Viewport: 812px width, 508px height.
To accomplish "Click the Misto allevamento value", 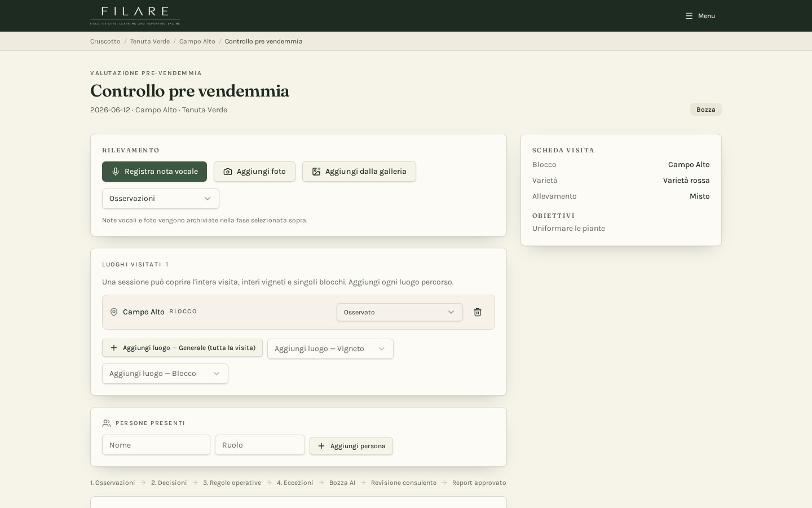I will click(x=700, y=196).
